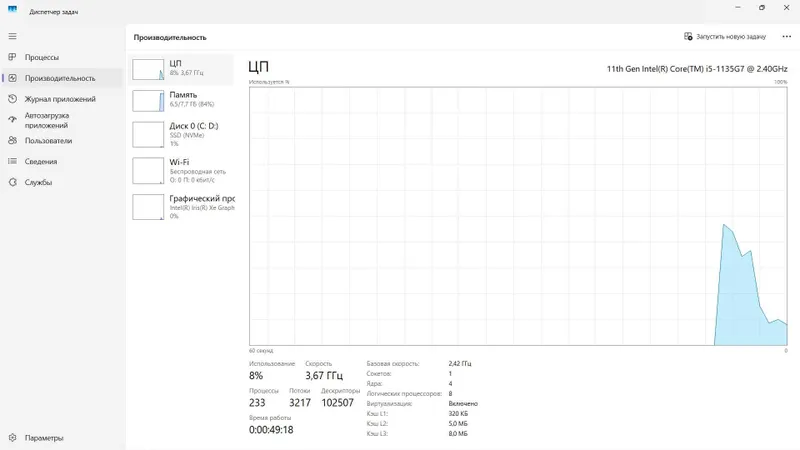Image resolution: width=800 pixels, height=450 pixels.
Task: Go to Журнал приложений
Action: (61, 99)
